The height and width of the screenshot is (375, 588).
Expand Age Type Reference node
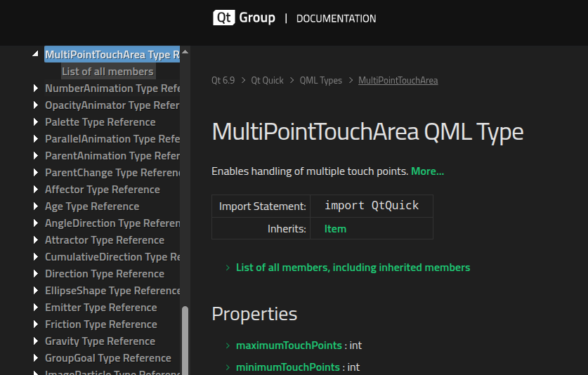point(36,206)
